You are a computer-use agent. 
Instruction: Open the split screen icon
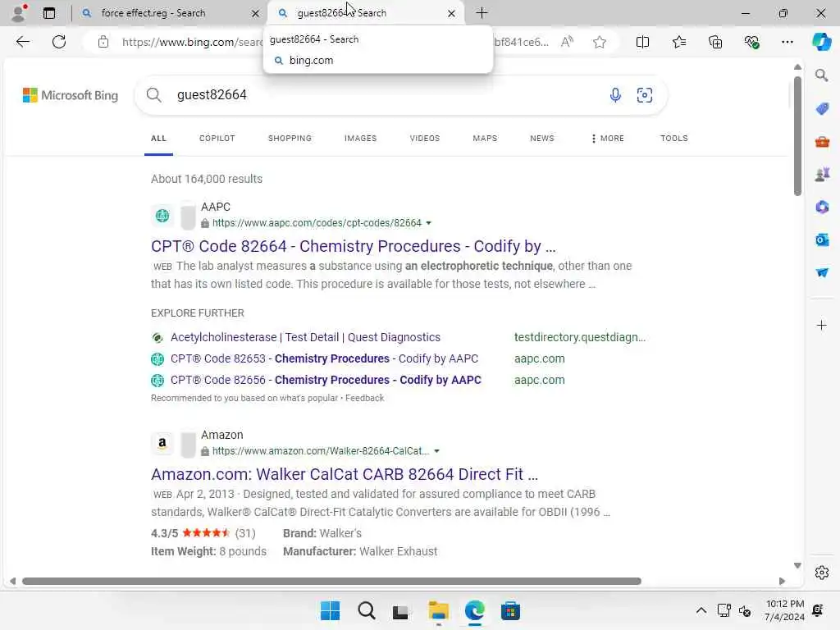click(642, 42)
